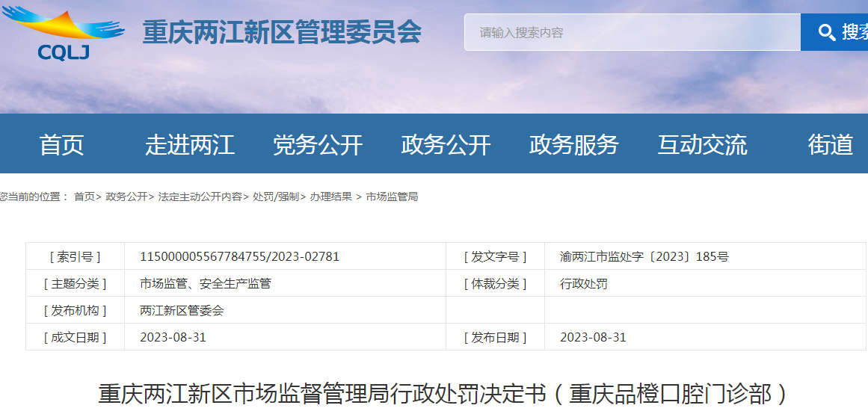Click the 政务公开 breadcrumb link

tap(127, 197)
